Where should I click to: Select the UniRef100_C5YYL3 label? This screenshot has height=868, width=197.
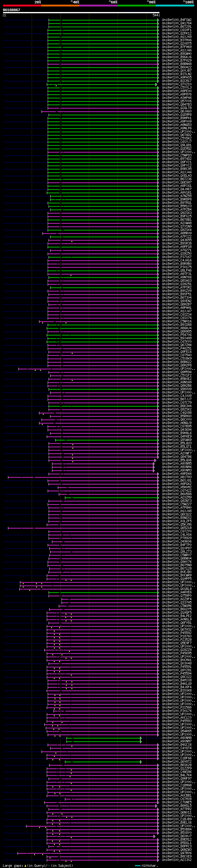177,88
